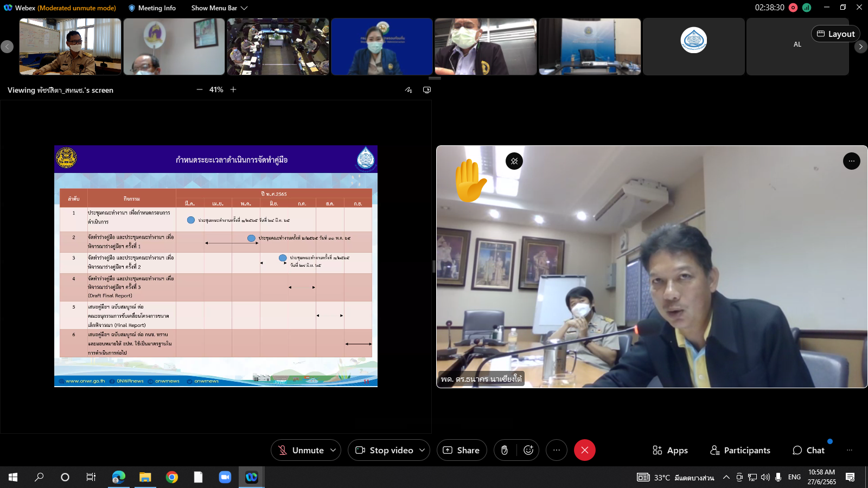
Task: Open the more options on speaker video
Action: click(852, 161)
